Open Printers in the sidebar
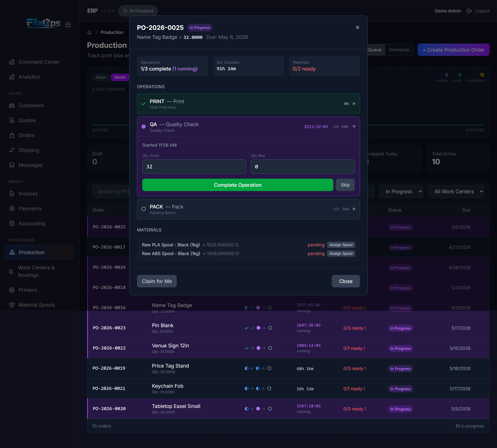The width and height of the screenshot is (497, 448). coord(39,290)
